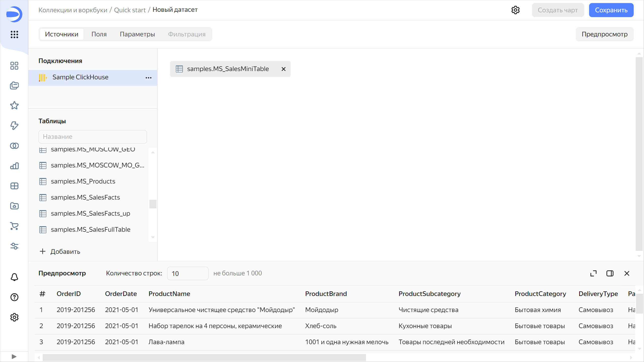Image resolution: width=644 pixels, height=362 pixels.
Task: Open the Sample ClickHouse connection options menu
Action: click(x=149, y=78)
